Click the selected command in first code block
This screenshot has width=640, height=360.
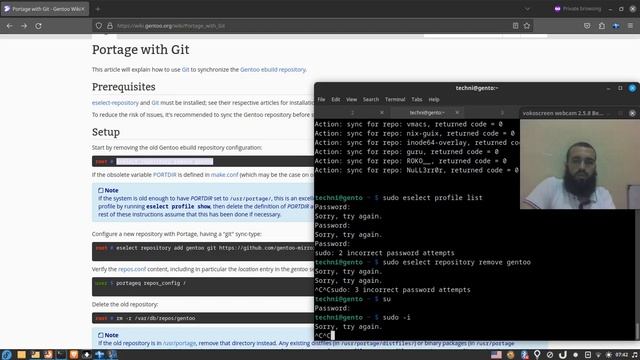pos(164,162)
